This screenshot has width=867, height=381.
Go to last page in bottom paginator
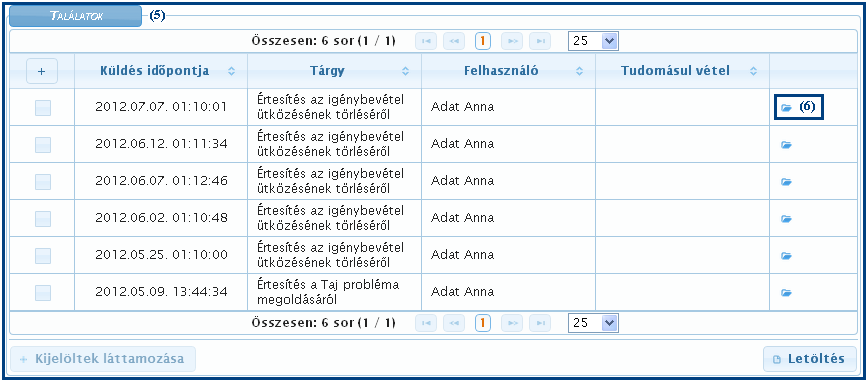click(x=540, y=323)
